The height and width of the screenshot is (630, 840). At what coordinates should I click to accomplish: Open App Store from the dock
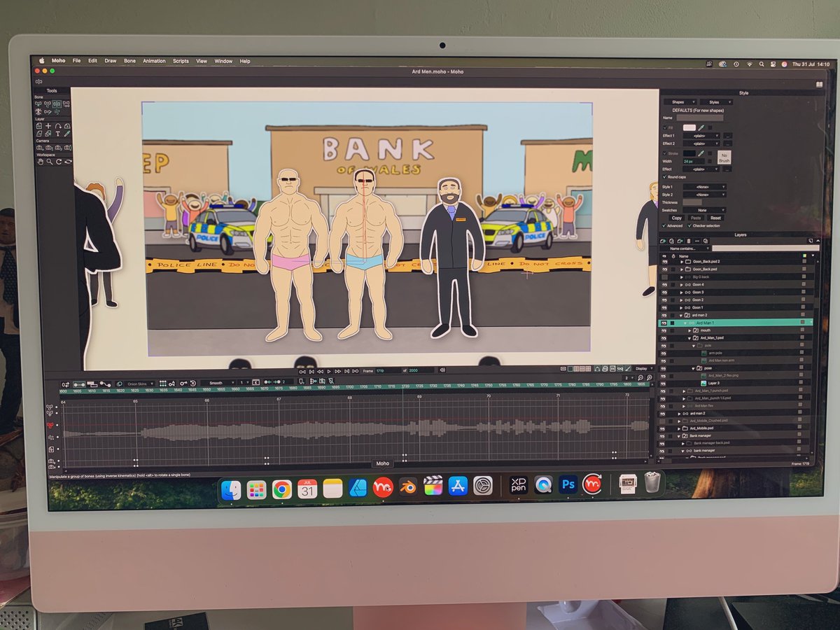[458, 486]
